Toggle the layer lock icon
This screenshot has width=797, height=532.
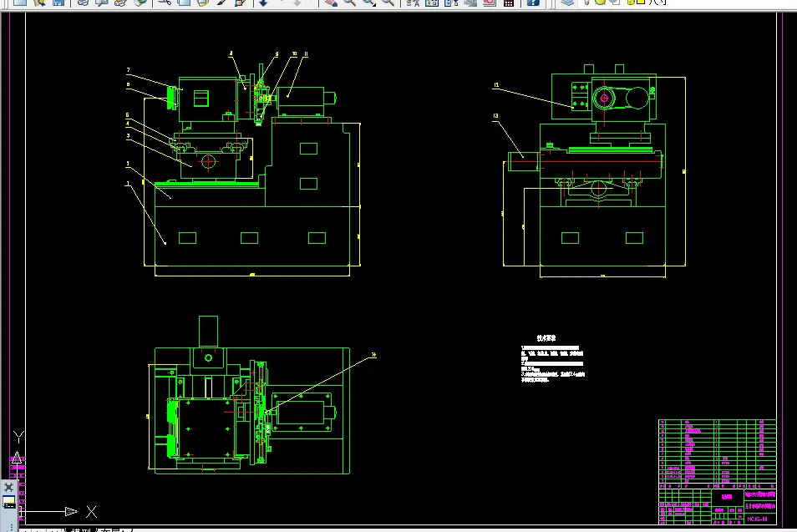[x=632, y=2]
